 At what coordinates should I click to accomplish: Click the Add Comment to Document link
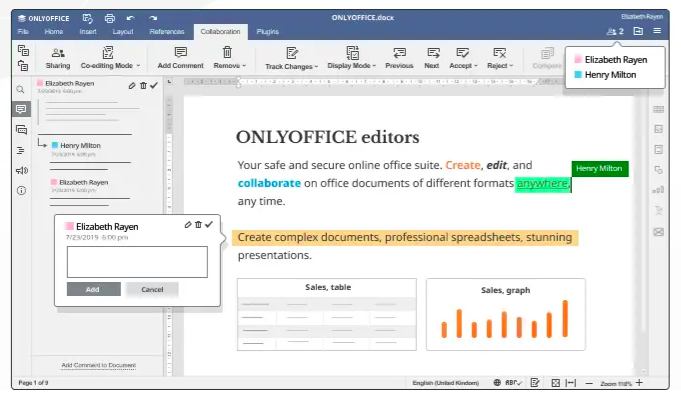tap(99, 365)
